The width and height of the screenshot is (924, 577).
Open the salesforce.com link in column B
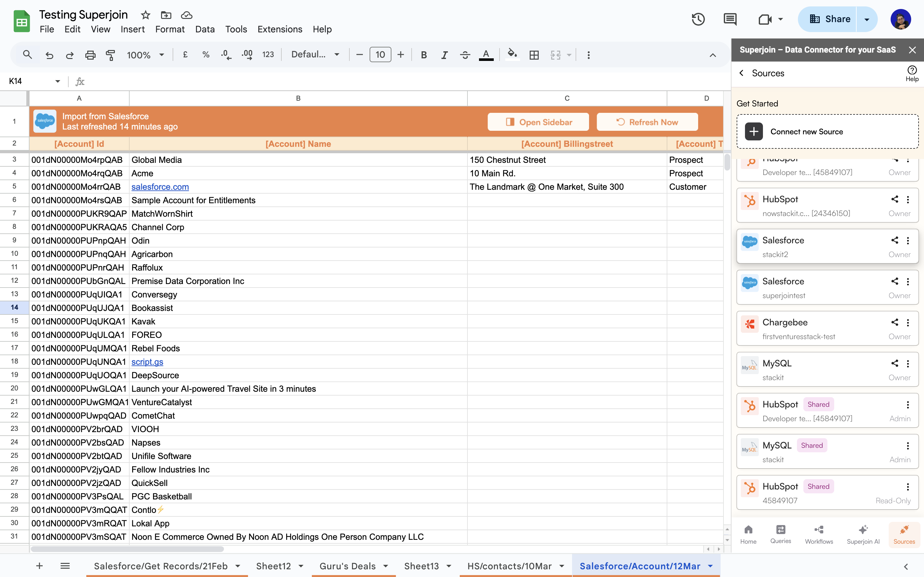[160, 187]
